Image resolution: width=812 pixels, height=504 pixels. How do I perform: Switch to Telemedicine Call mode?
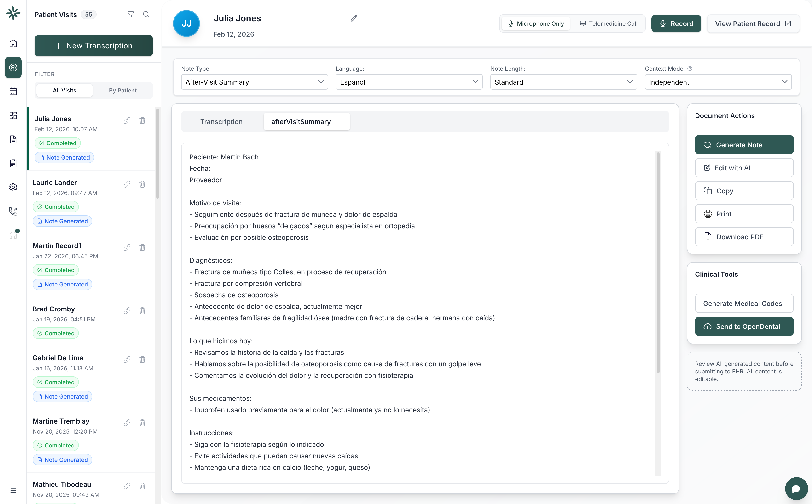coord(609,23)
